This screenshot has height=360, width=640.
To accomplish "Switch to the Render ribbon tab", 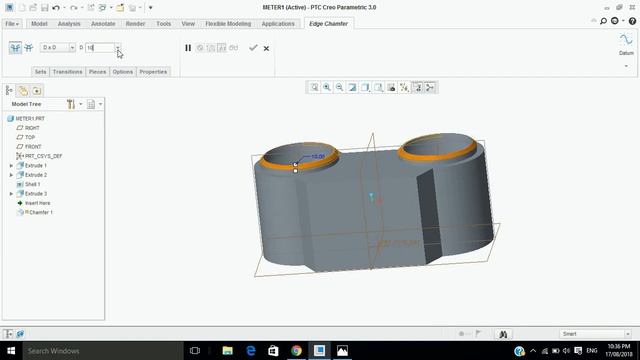I will coord(135,24).
